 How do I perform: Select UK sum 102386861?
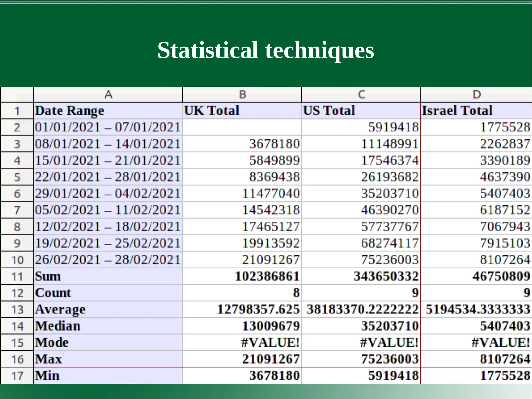242,277
